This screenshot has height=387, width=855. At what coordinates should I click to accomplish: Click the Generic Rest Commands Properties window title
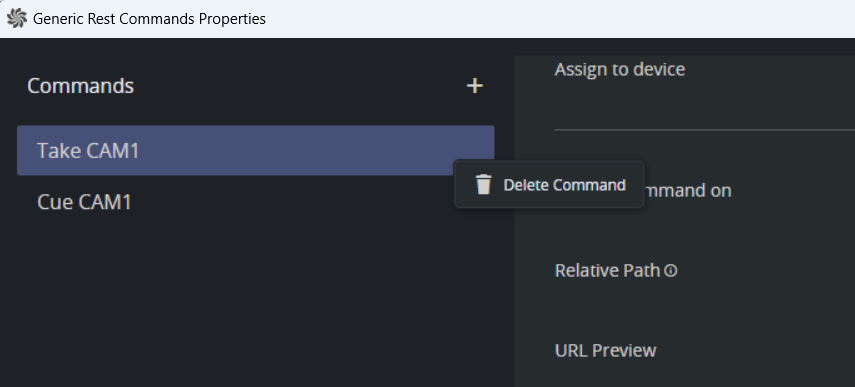point(149,19)
